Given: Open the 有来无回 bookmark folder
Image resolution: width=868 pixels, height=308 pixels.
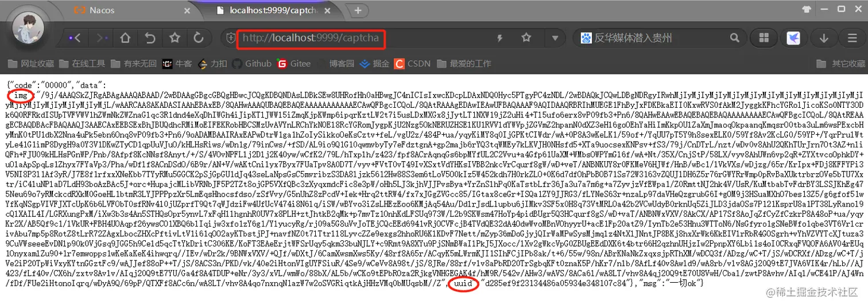Looking at the screenshot, I should pyautogui.click(x=134, y=64).
